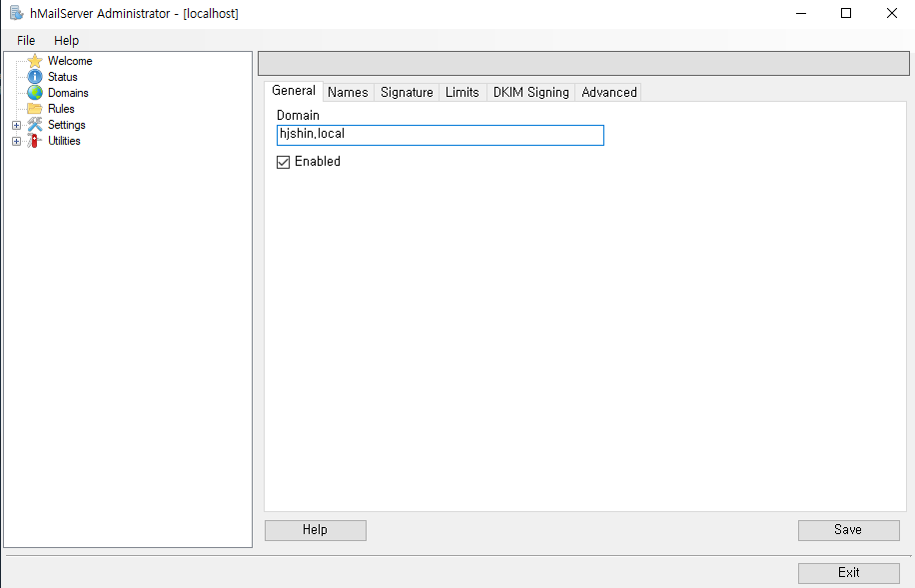This screenshot has height=588, width=915.
Task: Click the Exit button
Action: [x=848, y=573]
